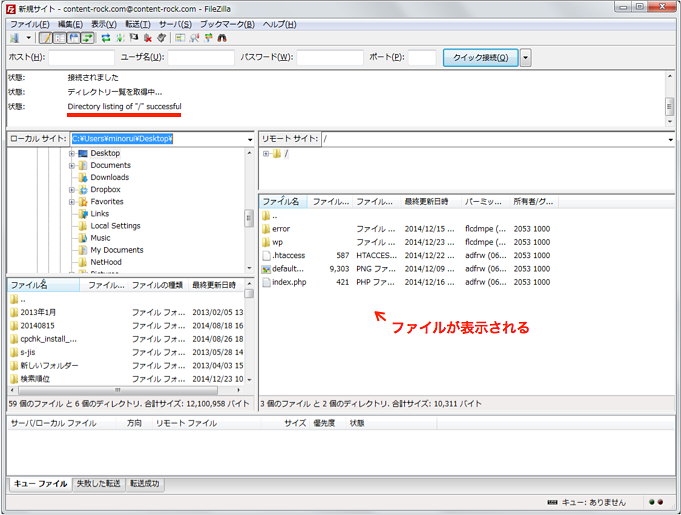This screenshot has height=515, width=681.
Task: Sort local list by ファイル名 column
Action: 43,285
